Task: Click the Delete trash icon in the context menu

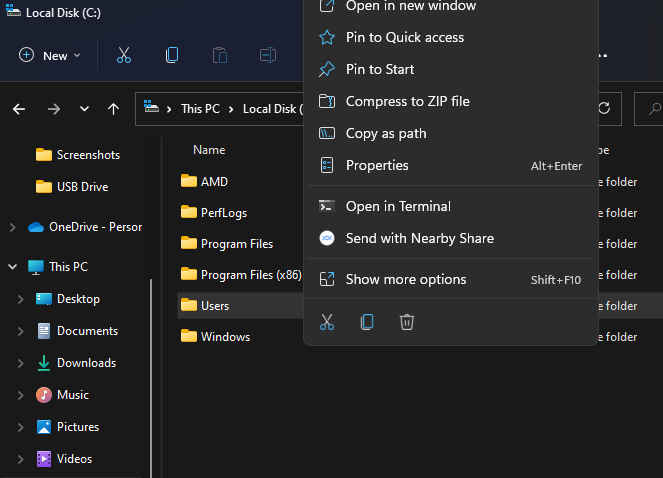Action: tap(407, 322)
